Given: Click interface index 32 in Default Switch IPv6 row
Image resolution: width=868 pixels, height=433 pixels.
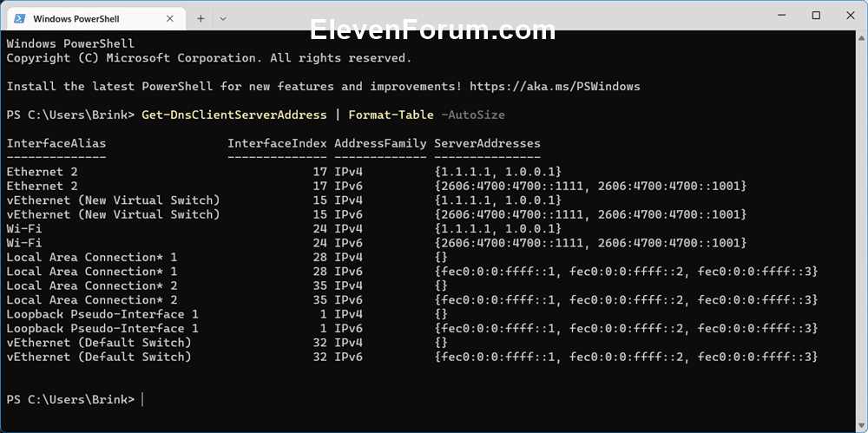Looking at the screenshot, I should point(320,358).
